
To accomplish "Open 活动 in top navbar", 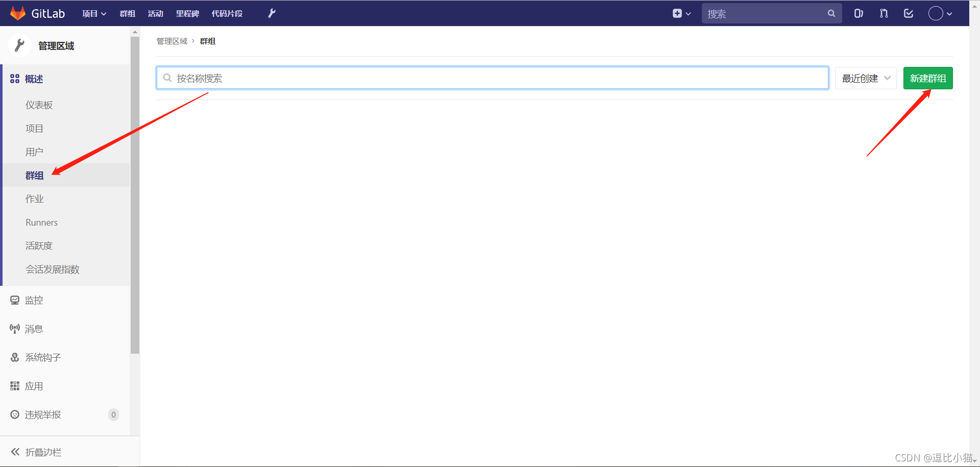I will click(x=156, y=14).
